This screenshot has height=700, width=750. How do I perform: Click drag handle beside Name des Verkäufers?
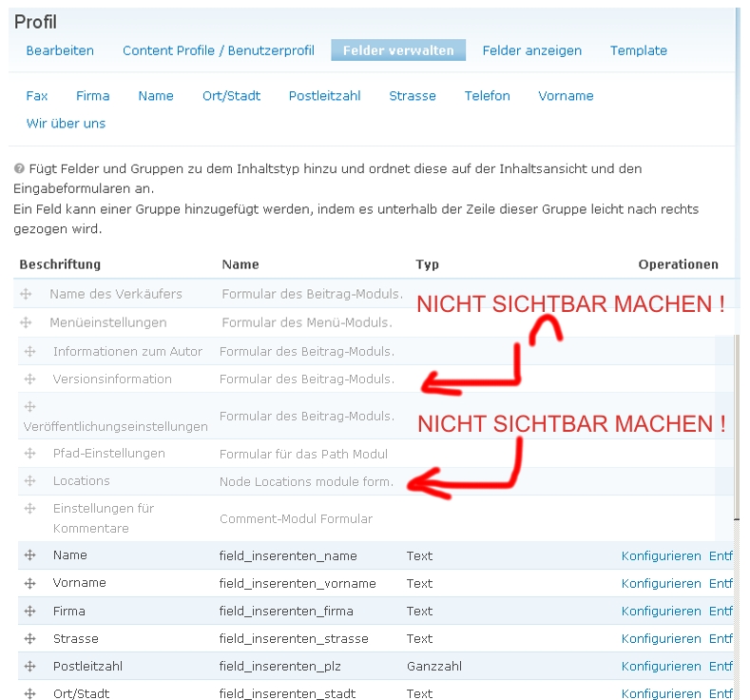point(26,295)
